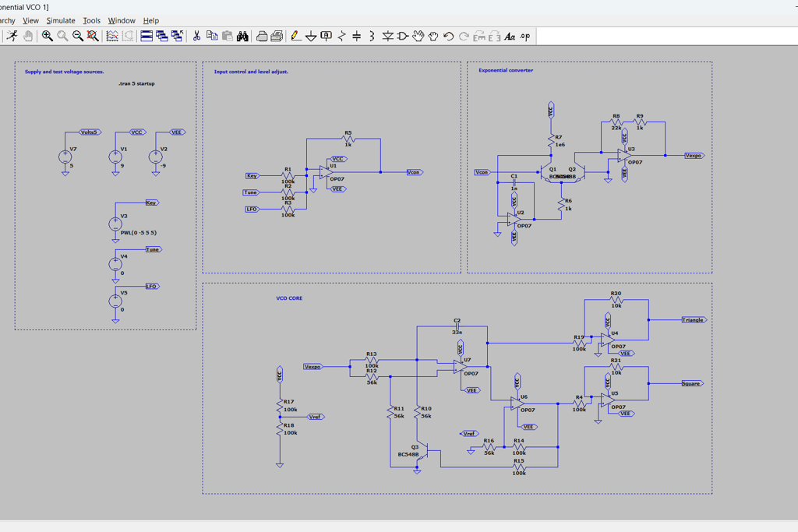798x532 pixels.
Task: Click 'Supply and test voltage sources.' title
Action: (x=64, y=72)
